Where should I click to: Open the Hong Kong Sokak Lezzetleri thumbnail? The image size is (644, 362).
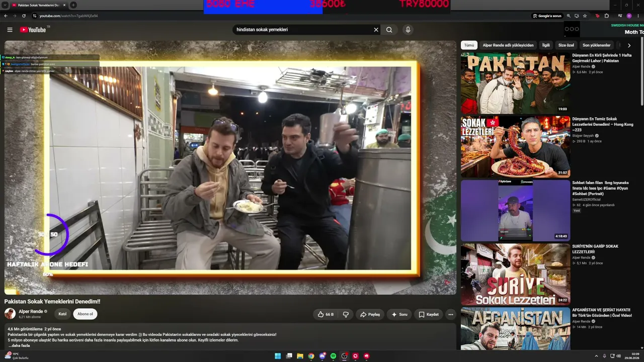click(x=515, y=147)
